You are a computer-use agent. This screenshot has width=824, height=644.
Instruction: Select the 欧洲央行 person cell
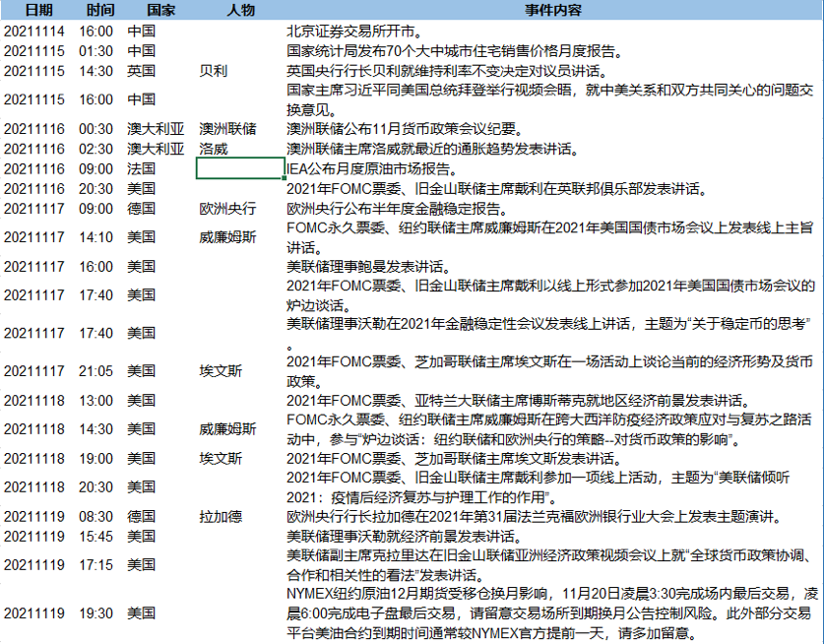point(227,209)
